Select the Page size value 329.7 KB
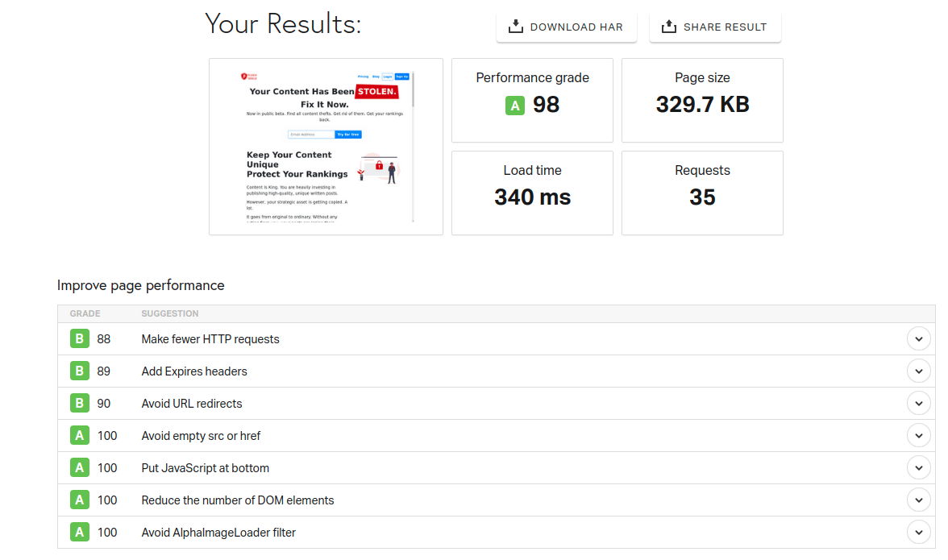This screenshot has height=560, width=948. coord(703,105)
